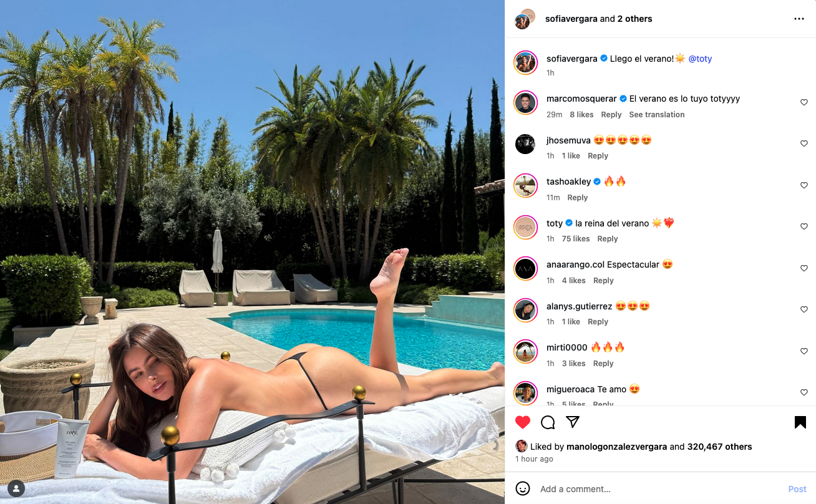Click the Post comment button
The height and width of the screenshot is (504, 816).
797,489
